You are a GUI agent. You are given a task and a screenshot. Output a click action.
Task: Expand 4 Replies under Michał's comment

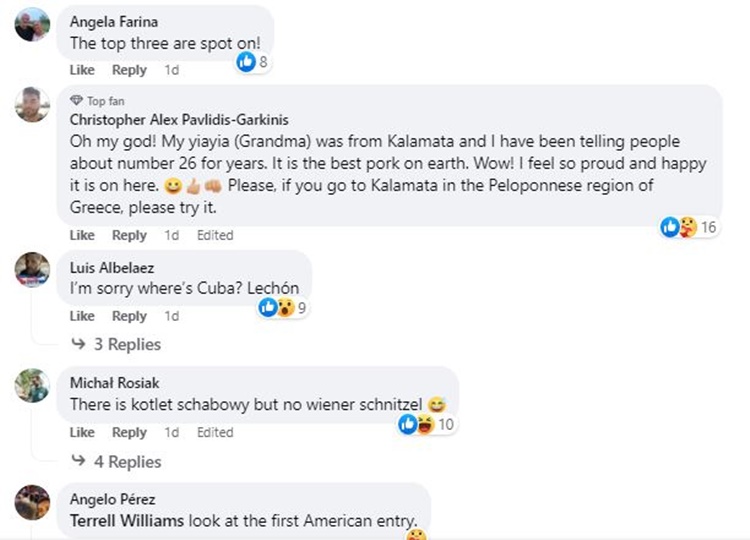(116, 462)
